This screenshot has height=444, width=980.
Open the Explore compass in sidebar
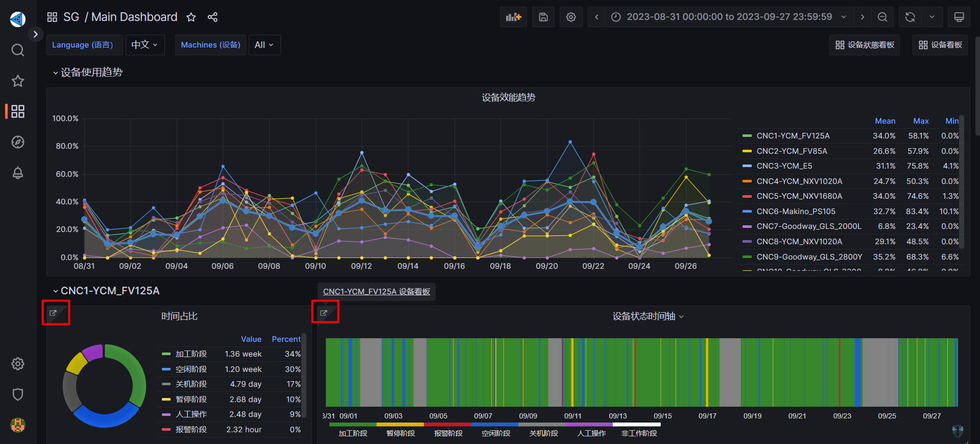tap(18, 142)
